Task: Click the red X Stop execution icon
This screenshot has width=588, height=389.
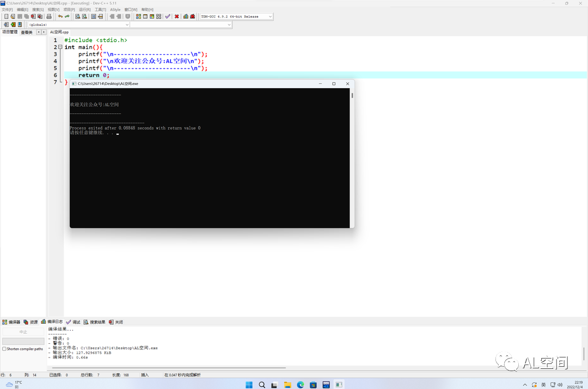Action: point(176,16)
